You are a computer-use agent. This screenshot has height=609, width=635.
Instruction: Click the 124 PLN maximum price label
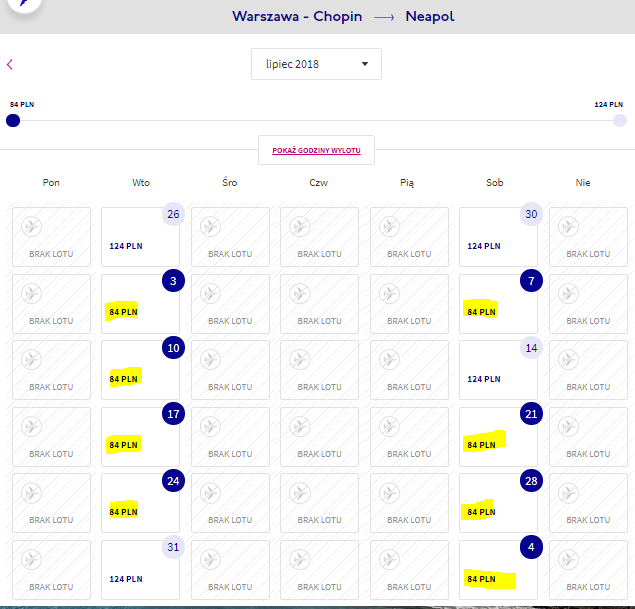pyautogui.click(x=609, y=104)
